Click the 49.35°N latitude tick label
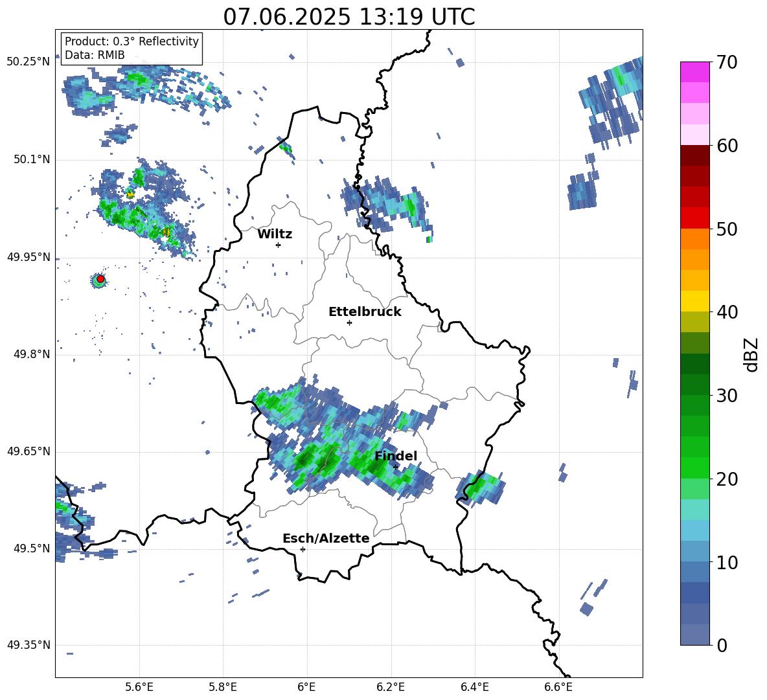767x700 pixels. tap(28, 645)
